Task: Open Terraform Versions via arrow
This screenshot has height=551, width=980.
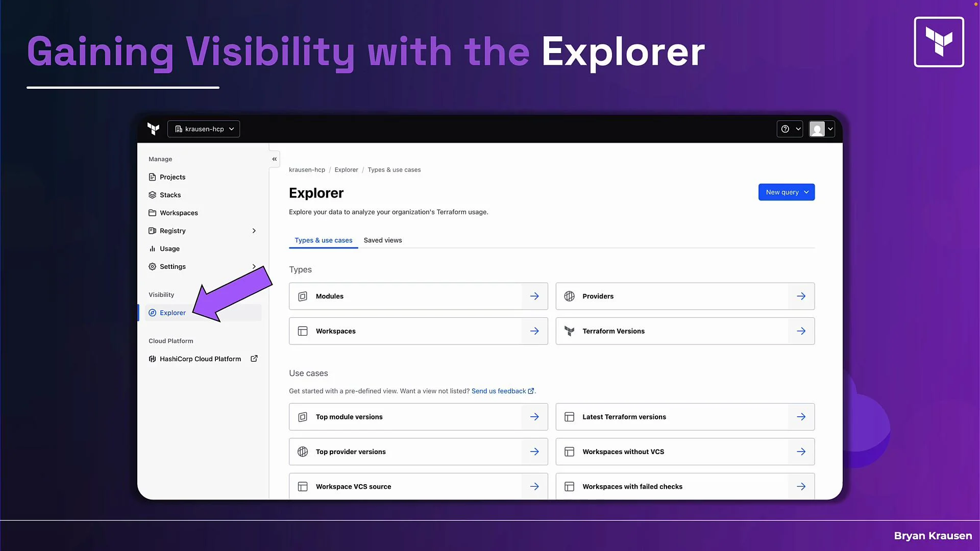Action: point(801,331)
